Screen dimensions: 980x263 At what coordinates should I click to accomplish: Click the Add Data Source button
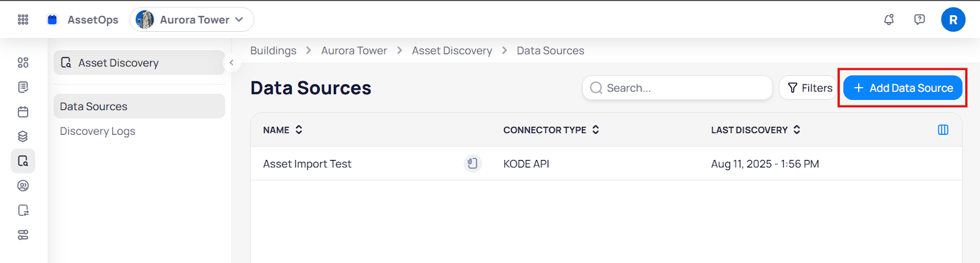pyautogui.click(x=903, y=88)
